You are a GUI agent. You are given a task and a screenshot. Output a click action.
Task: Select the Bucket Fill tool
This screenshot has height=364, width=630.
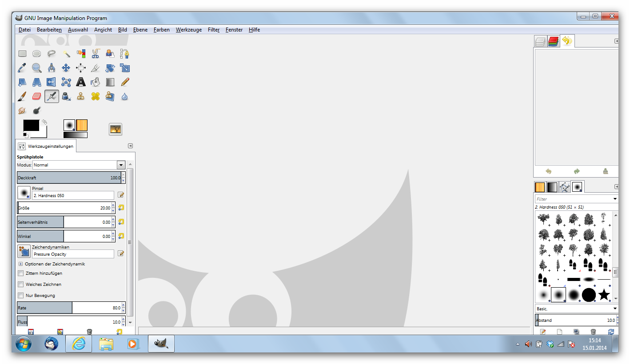tap(96, 82)
